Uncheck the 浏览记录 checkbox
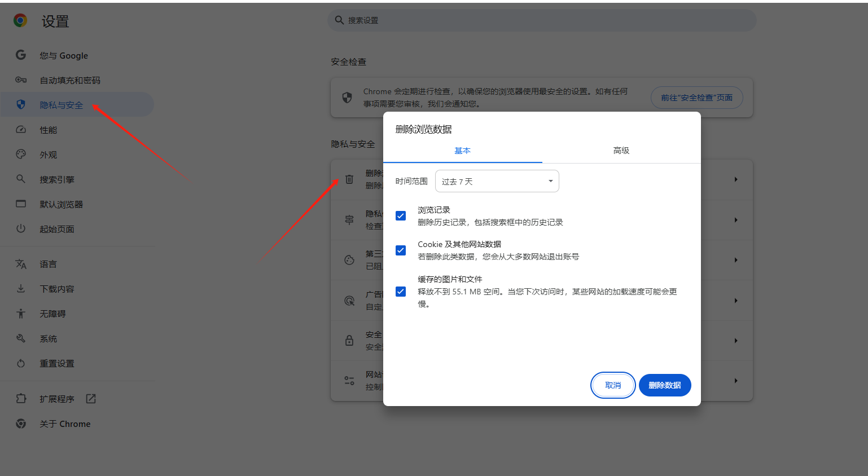 click(401, 216)
